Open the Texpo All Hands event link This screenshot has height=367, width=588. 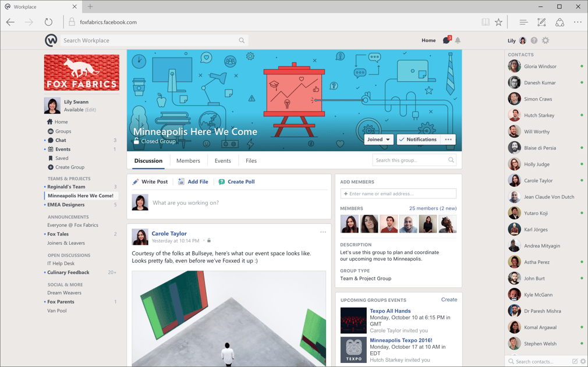[x=390, y=311]
